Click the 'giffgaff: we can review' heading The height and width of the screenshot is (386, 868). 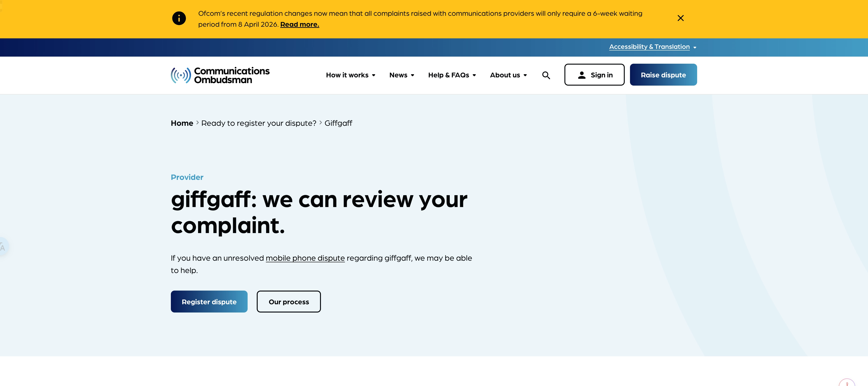click(x=319, y=213)
